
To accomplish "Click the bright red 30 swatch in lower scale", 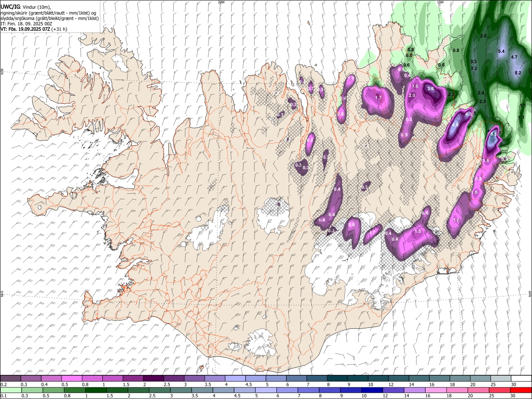I will coord(520,390).
